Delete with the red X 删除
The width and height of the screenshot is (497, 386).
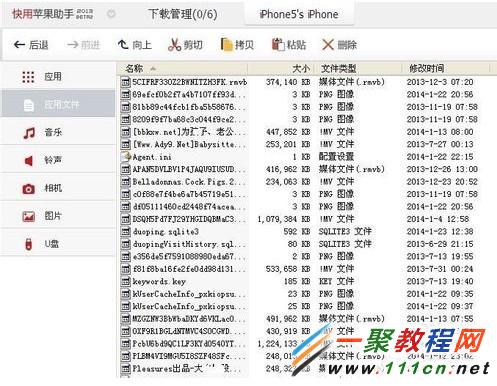339,45
